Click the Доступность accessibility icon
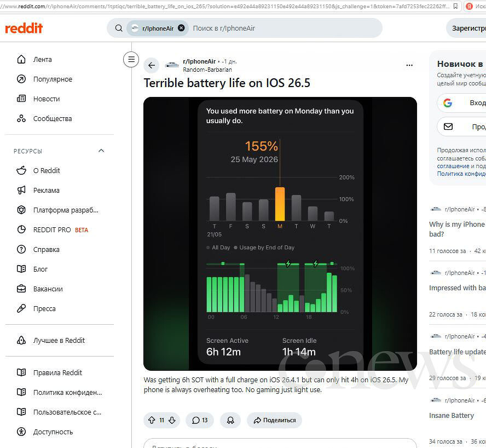The height and width of the screenshot is (448, 486). (x=21, y=432)
